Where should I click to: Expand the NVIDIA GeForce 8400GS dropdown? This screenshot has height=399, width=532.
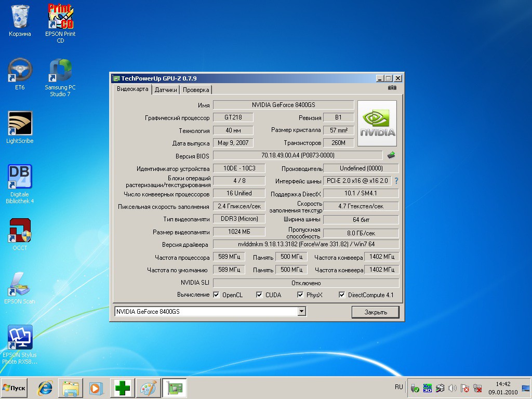pos(301,312)
